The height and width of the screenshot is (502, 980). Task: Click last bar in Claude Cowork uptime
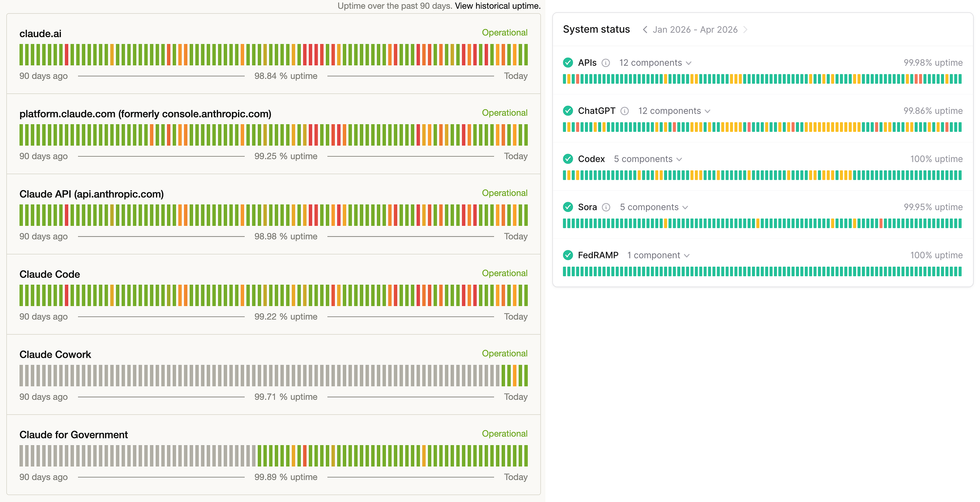(x=526, y=375)
